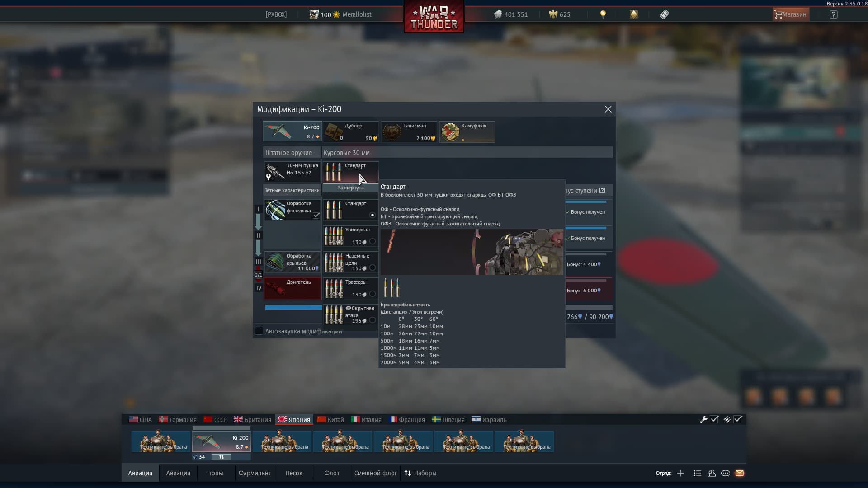Switch to the Франция country tab

coord(406,420)
